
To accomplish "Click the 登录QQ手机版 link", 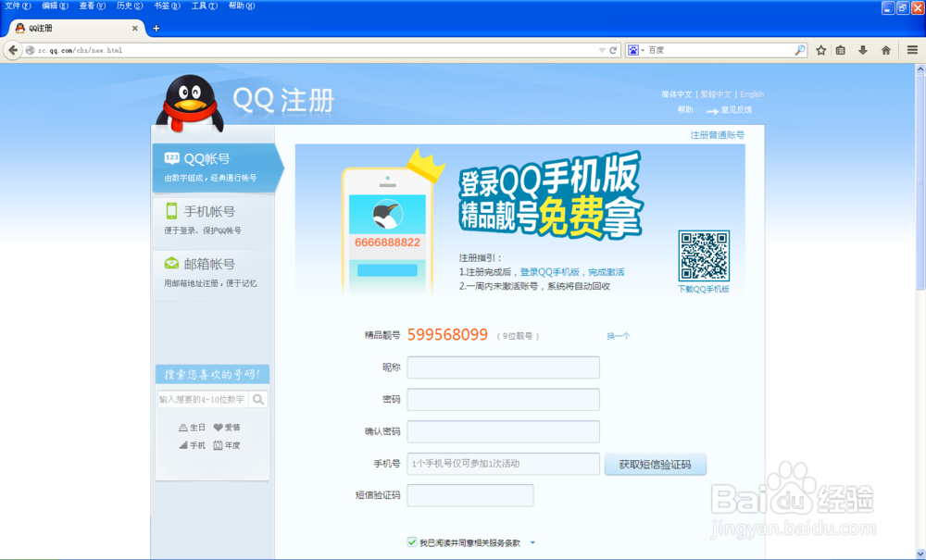I will (x=549, y=272).
